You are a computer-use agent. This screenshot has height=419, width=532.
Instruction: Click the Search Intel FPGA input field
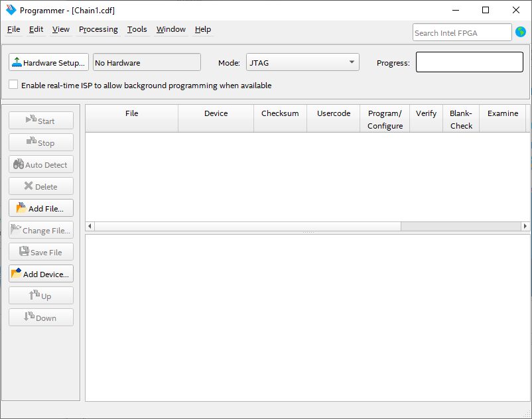[462, 32]
